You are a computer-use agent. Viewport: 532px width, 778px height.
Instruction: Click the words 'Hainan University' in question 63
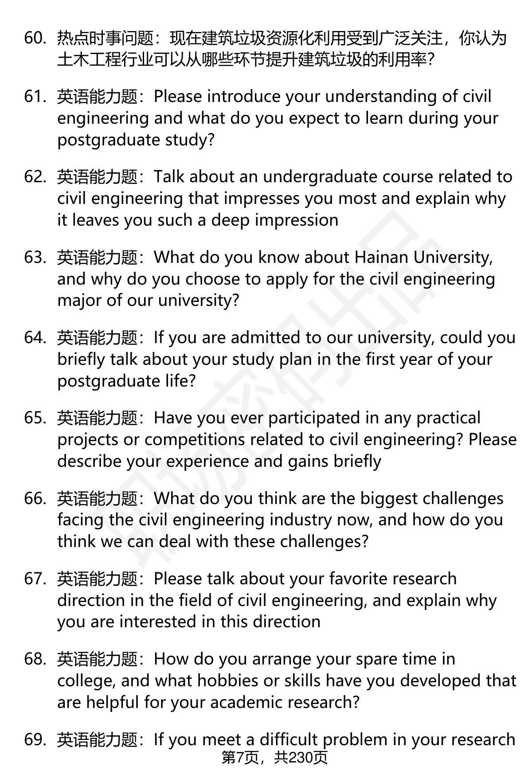423,257
